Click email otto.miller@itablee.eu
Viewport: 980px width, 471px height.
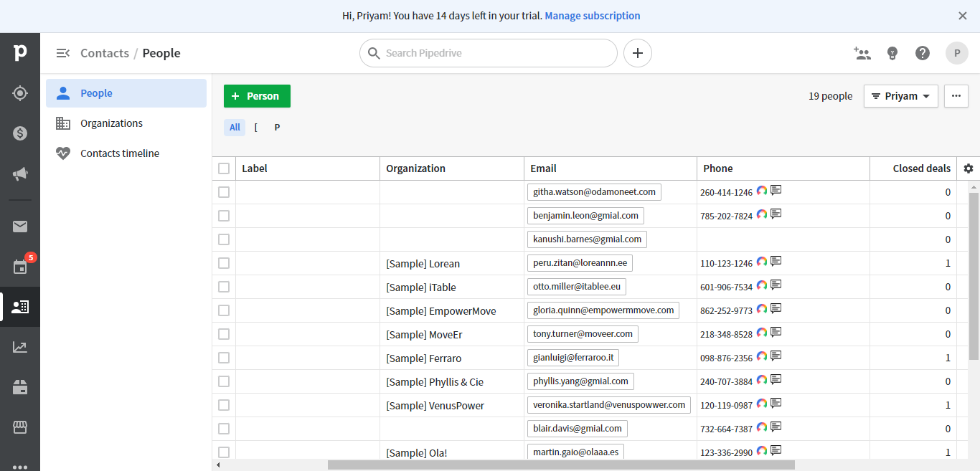577,287
